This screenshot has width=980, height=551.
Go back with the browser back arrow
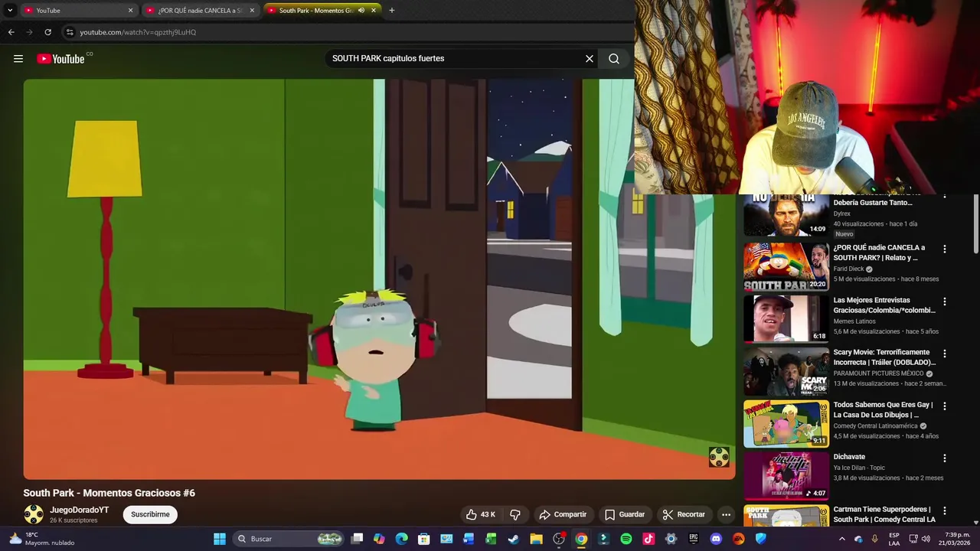[11, 32]
